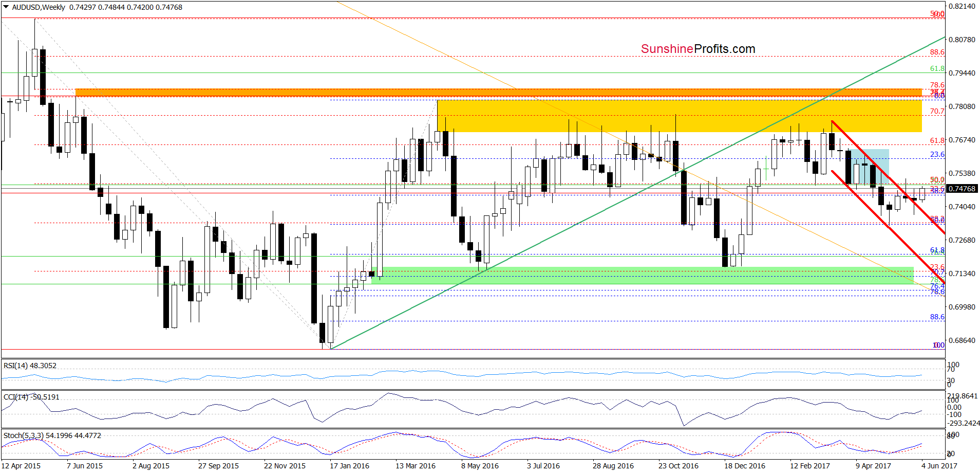Click the 2 Aug 2015 date label

tap(151, 466)
